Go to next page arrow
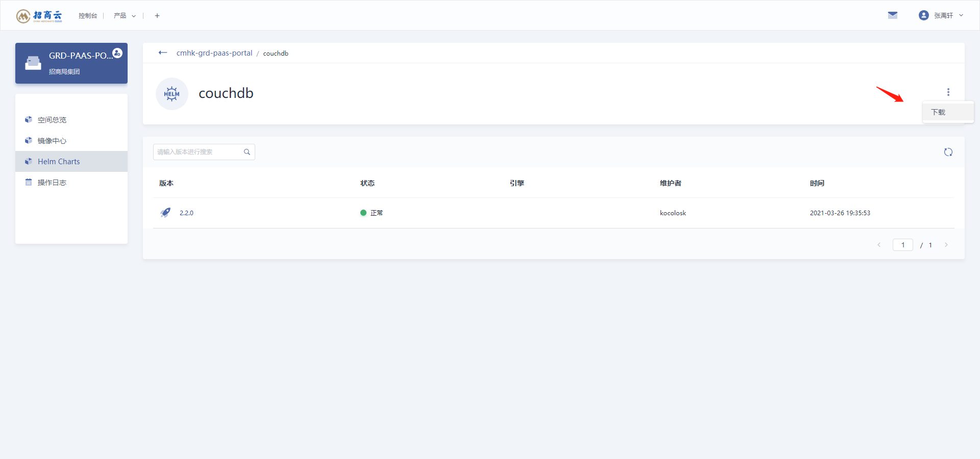Viewport: 980px width, 459px height. coord(946,245)
